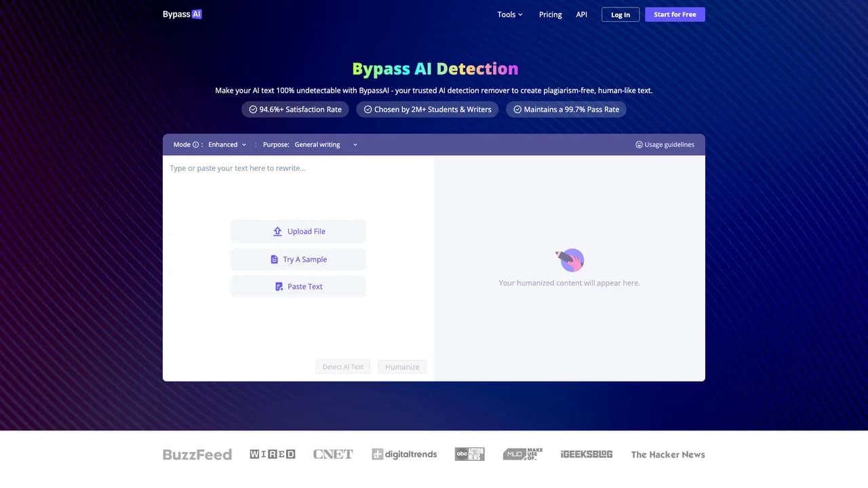Click the Mode info icon
This screenshot has height=488, width=868.
pos(196,144)
